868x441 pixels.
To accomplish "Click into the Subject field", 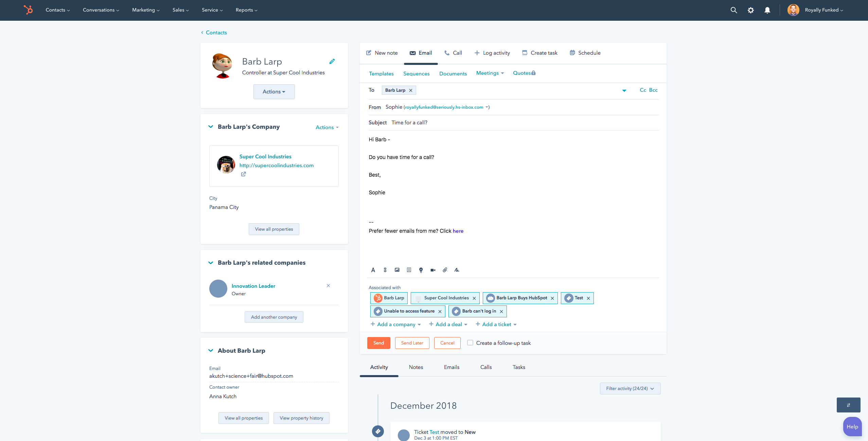I will pos(510,123).
